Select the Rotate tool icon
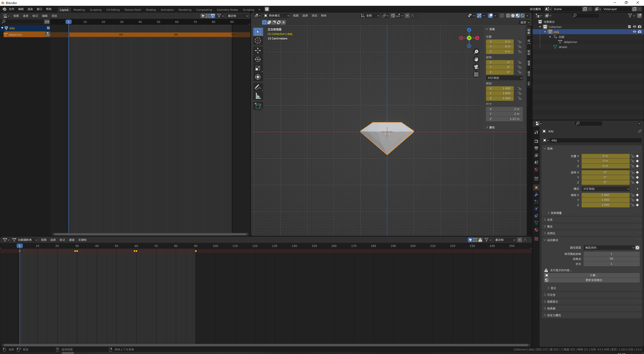The height and width of the screenshot is (354, 644). tap(258, 59)
